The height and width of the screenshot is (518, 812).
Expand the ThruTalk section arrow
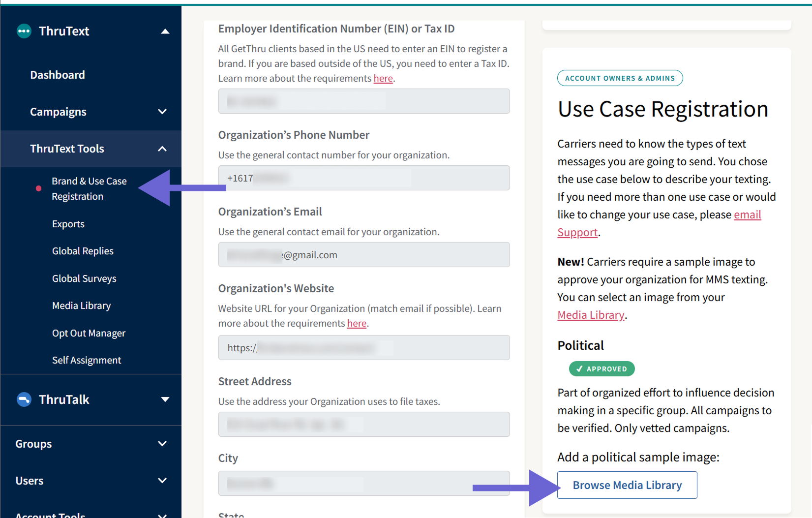165,399
